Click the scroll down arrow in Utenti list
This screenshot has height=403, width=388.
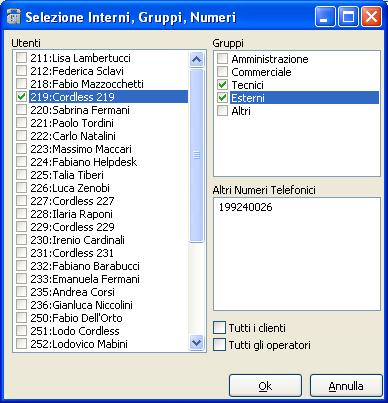[197, 342]
